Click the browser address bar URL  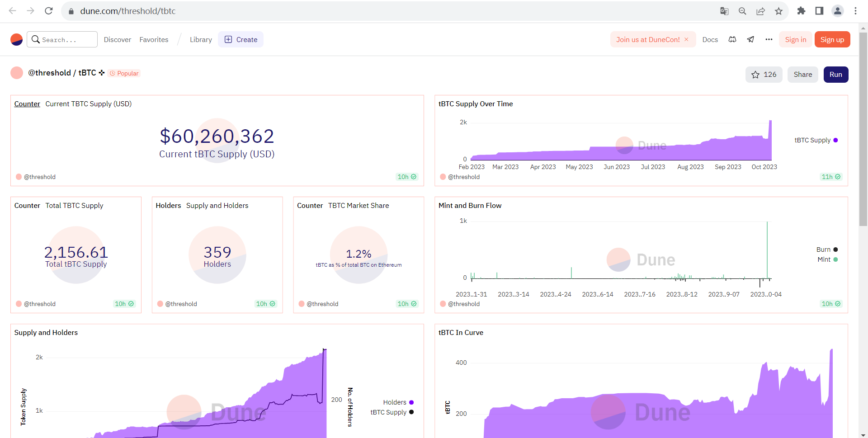click(x=128, y=11)
